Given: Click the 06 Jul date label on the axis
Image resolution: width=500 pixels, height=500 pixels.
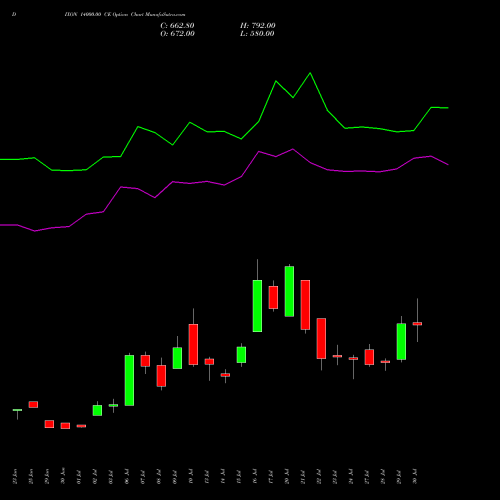Looking at the screenshot, I should coord(127,476).
